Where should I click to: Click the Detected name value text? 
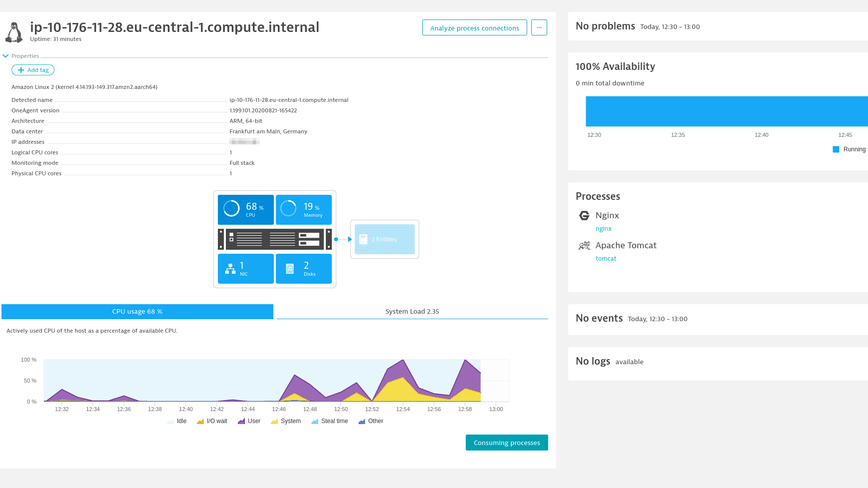click(x=289, y=100)
